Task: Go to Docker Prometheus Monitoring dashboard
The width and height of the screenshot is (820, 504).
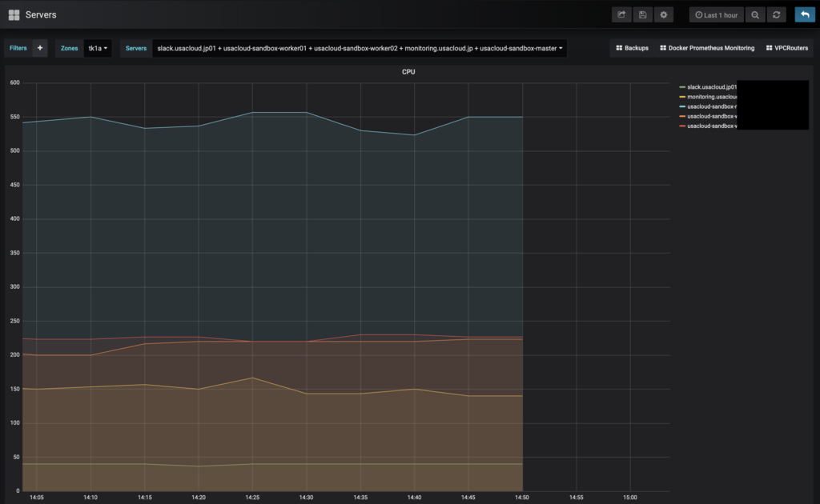Action: (x=707, y=48)
